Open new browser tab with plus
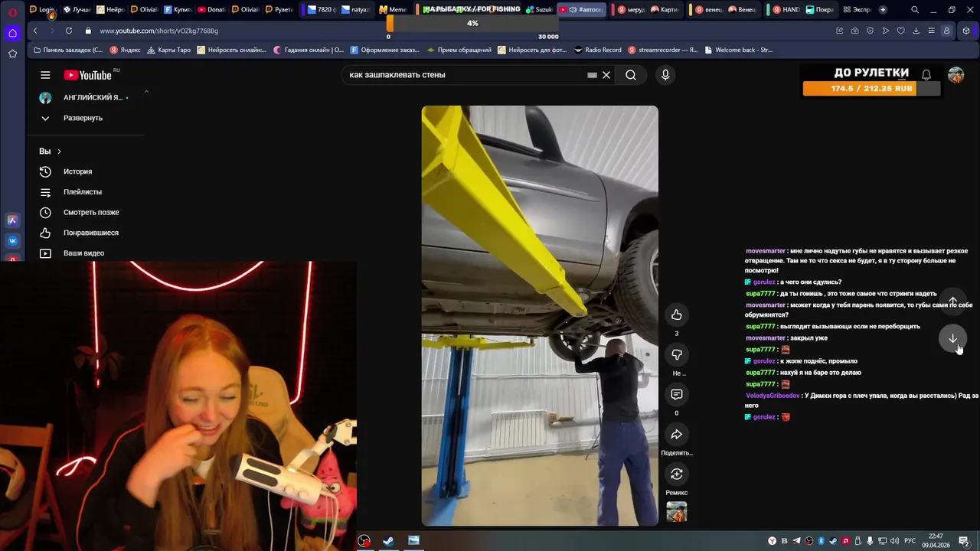The height and width of the screenshot is (551, 980). [x=883, y=10]
